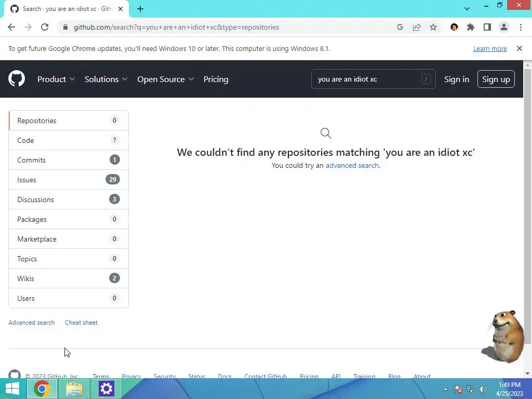Viewport: 532px width, 399px height.
Task: Open Chrome profile avatar icon
Action: 504,27
